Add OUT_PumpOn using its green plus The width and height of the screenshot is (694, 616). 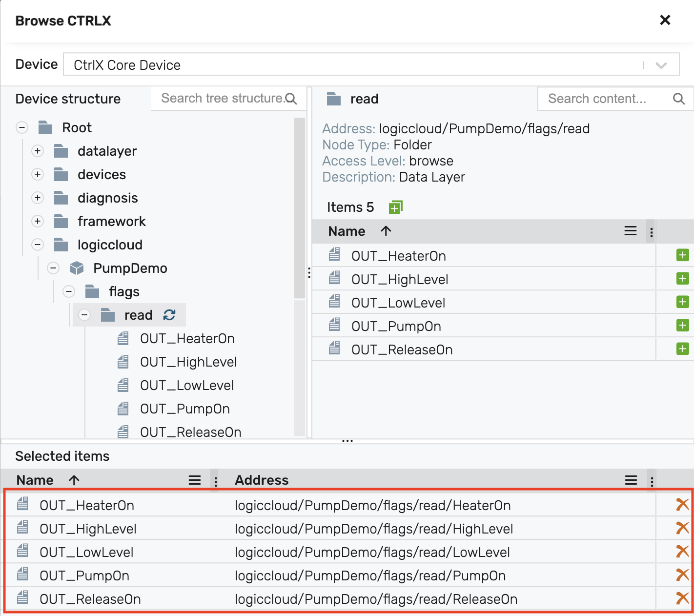(682, 326)
